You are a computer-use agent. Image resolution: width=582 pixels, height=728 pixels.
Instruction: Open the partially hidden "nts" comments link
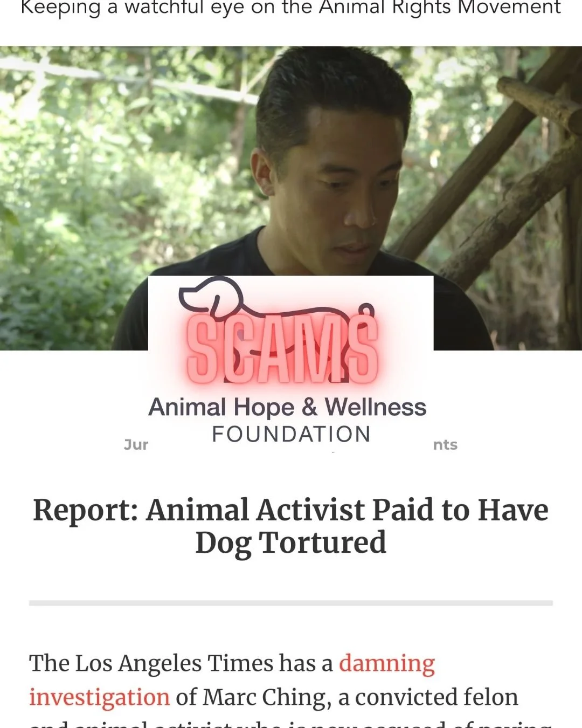445,444
